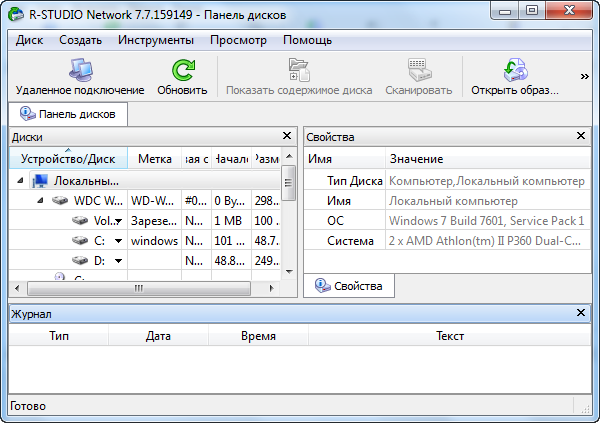Image resolution: width=600 pixels, height=423 pixels.
Task: Click the Диски vertical scrollbar thumb
Action: coord(289,183)
